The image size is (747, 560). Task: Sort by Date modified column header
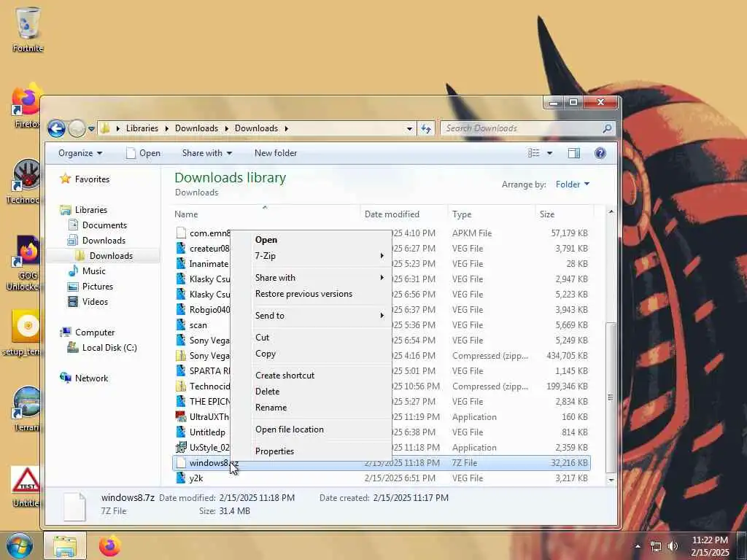coord(404,214)
